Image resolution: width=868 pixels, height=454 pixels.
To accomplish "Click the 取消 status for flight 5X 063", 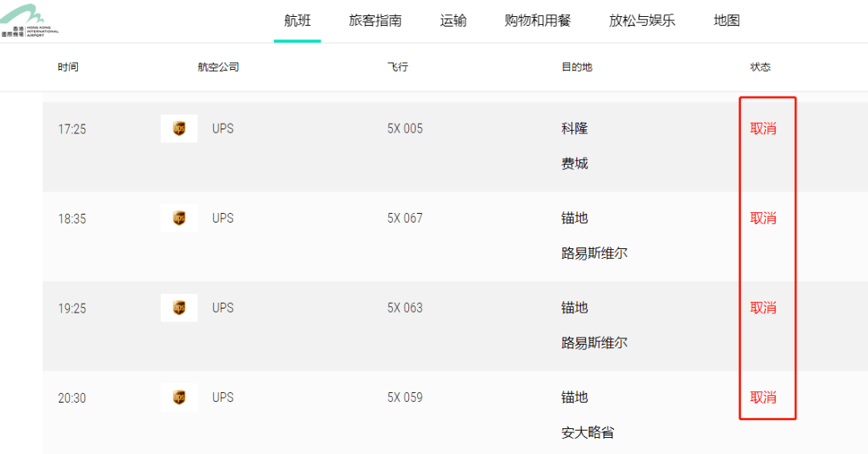I will (763, 308).
